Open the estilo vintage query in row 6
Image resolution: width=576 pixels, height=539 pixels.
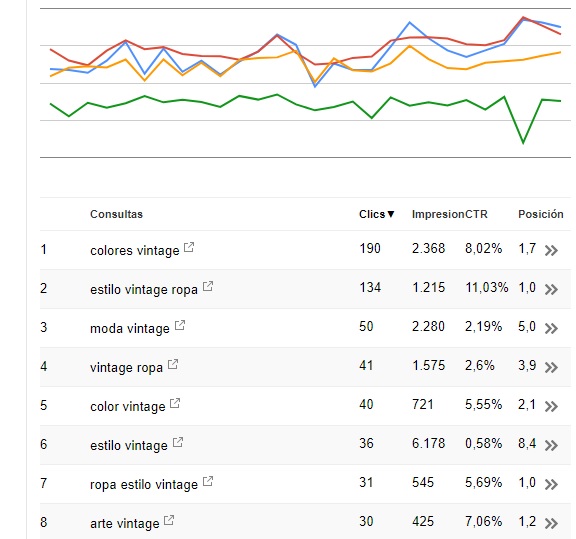pos(129,446)
